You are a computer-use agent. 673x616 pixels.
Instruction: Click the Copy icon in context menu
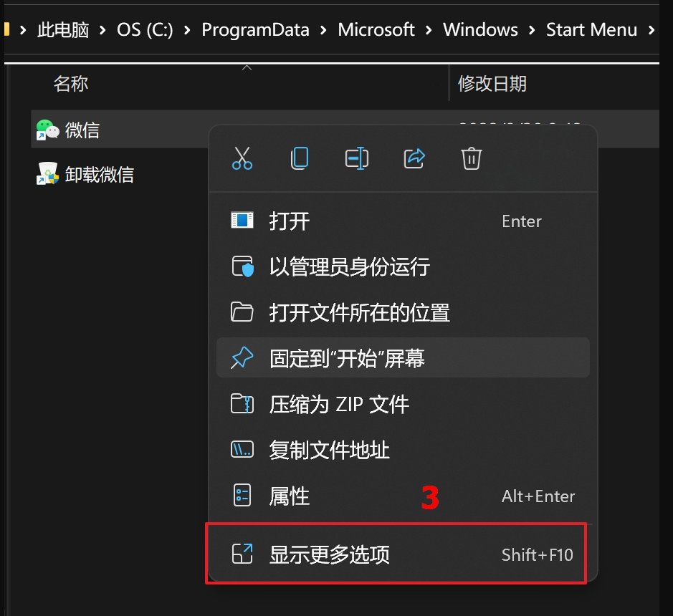tap(300, 158)
